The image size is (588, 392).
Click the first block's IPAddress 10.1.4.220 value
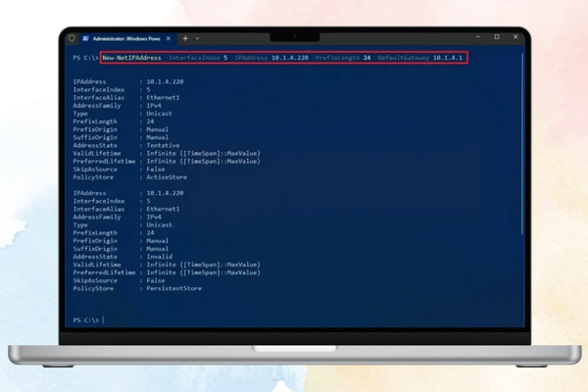point(165,81)
